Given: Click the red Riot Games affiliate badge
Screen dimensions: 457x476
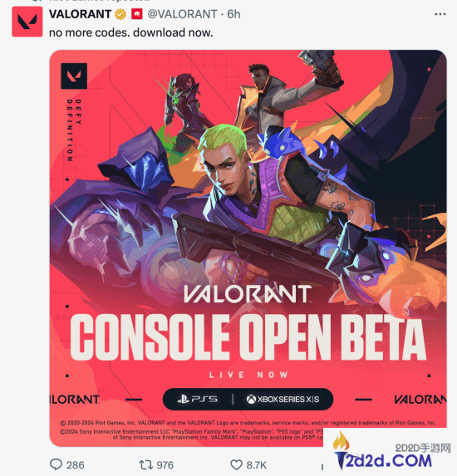Looking at the screenshot, I should (x=136, y=14).
